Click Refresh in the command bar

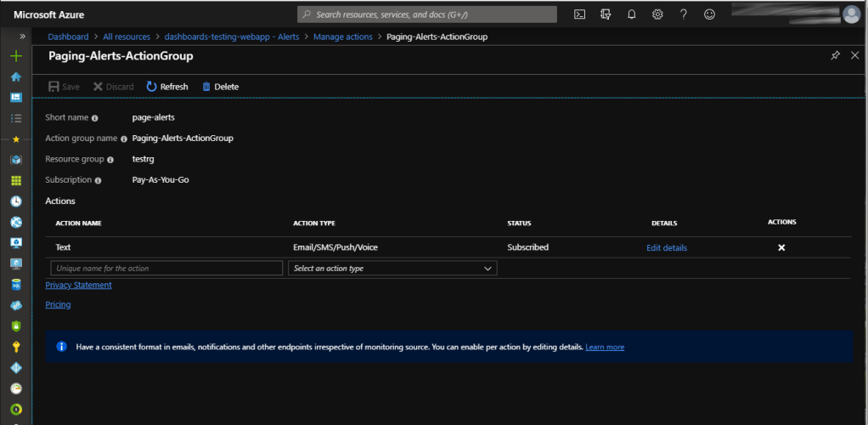pos(167,87)
